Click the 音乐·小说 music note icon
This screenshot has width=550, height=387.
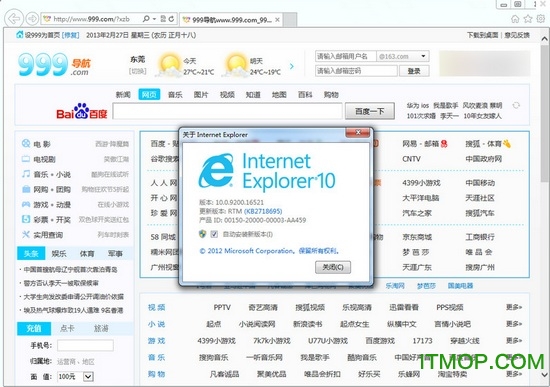pos(26,174)
